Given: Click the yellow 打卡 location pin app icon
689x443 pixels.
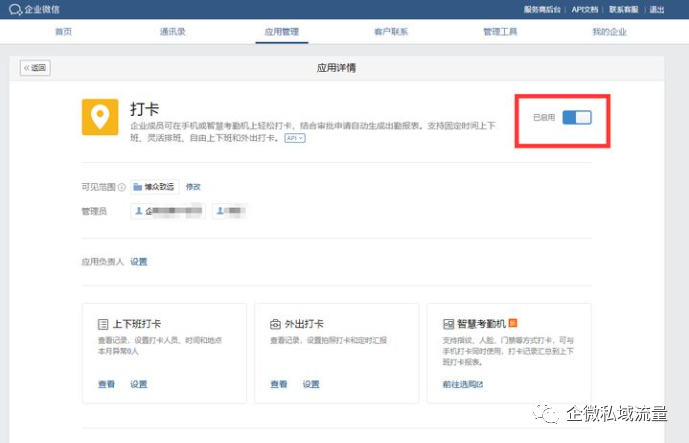Looking at the screenshot, I should tap(99, 118).
